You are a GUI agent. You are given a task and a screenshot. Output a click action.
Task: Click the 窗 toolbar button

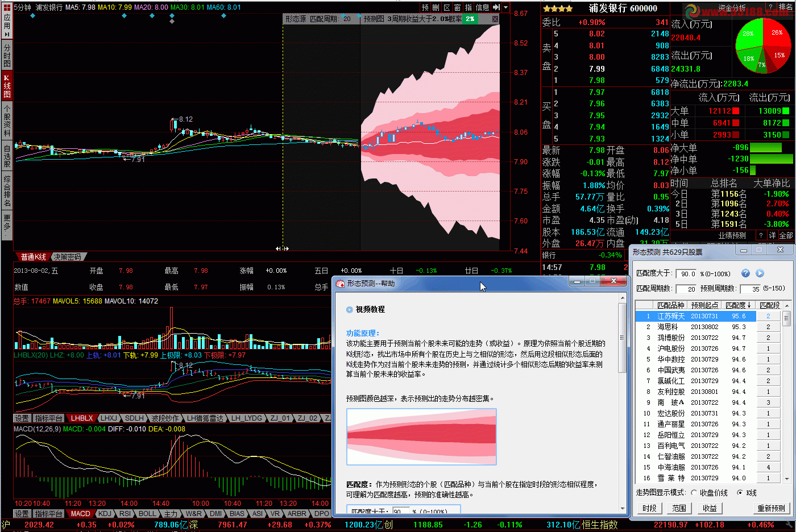[458, 7]
